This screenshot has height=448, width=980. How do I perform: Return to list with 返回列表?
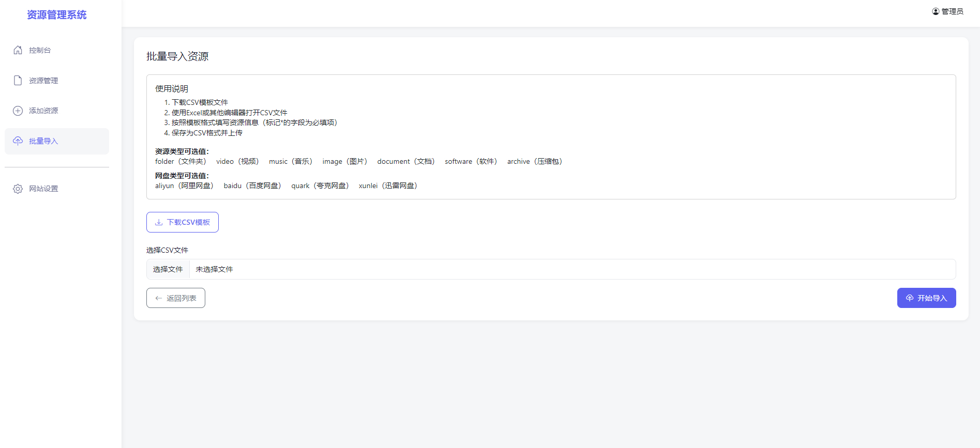pyautogui.click(x=176, y=298)
